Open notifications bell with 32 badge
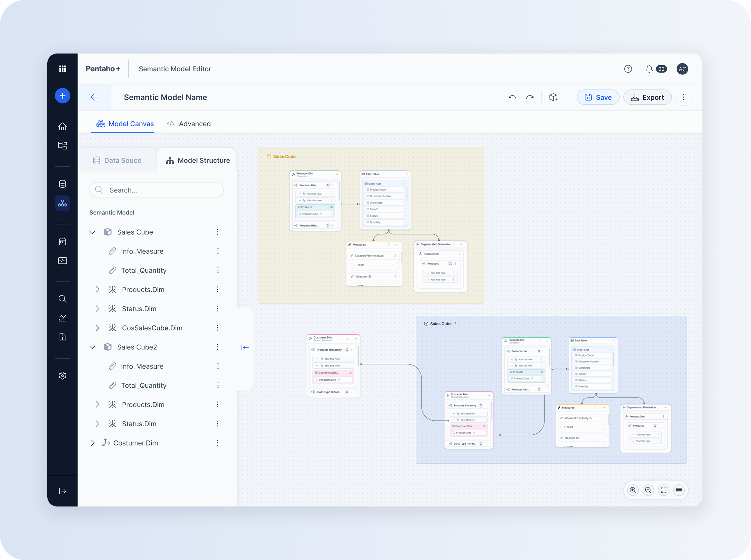This screenshot has height=560, width=751. pyautogui.click(x=655, y=69)
